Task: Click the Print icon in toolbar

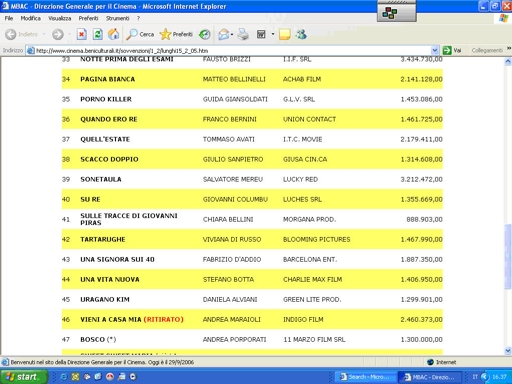Action: (x=243, y=34)
